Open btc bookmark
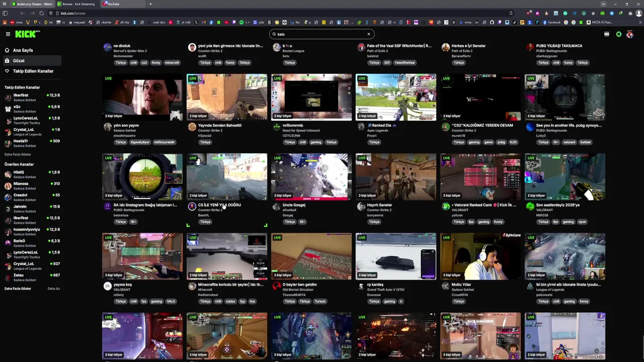Viewport: 644px width, 362px height. (49, 22)
